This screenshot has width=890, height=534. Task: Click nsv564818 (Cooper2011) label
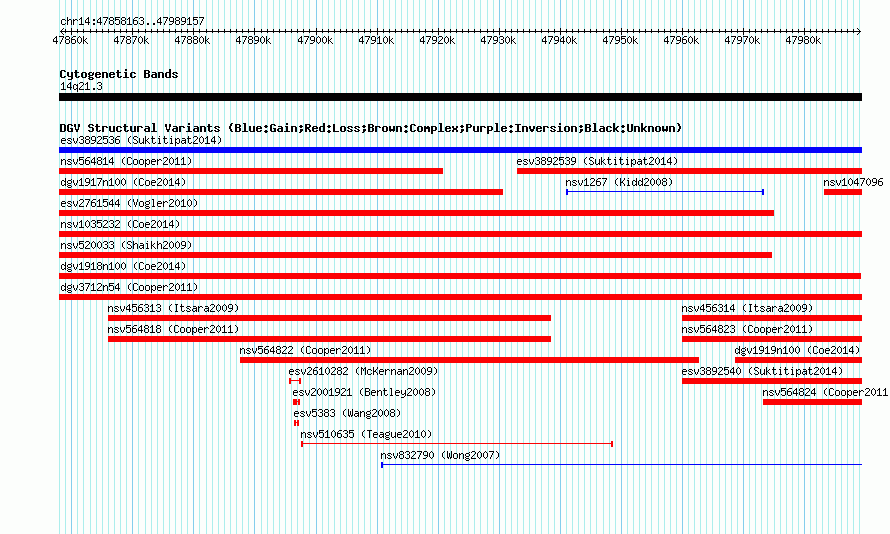[x=173, y=330]
